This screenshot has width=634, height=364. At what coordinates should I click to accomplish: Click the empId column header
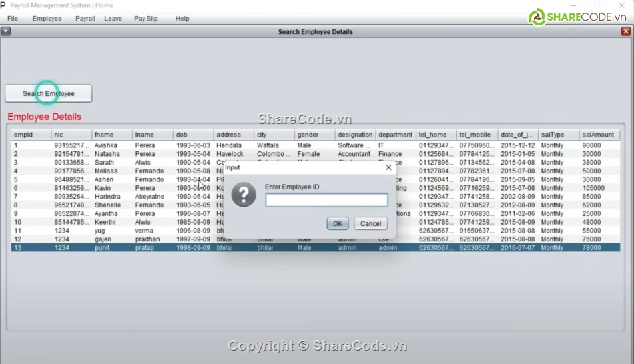coord(30,135)
